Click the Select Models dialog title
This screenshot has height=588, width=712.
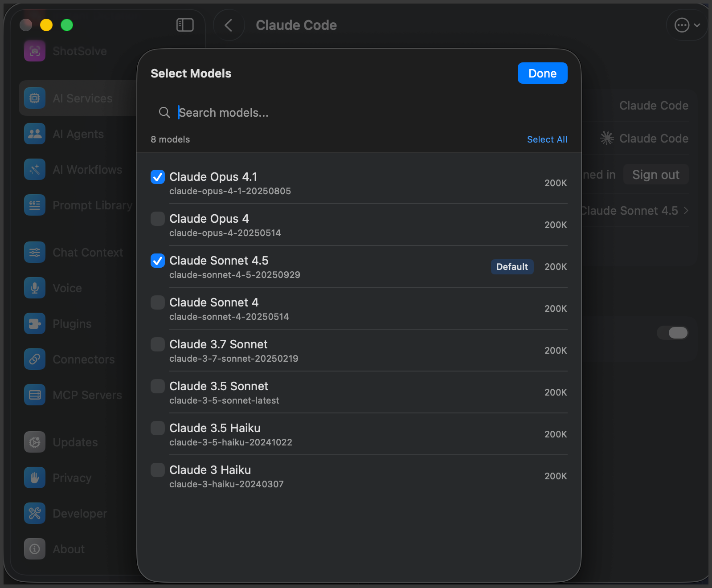pyautogui.click(x=191, y=73)
